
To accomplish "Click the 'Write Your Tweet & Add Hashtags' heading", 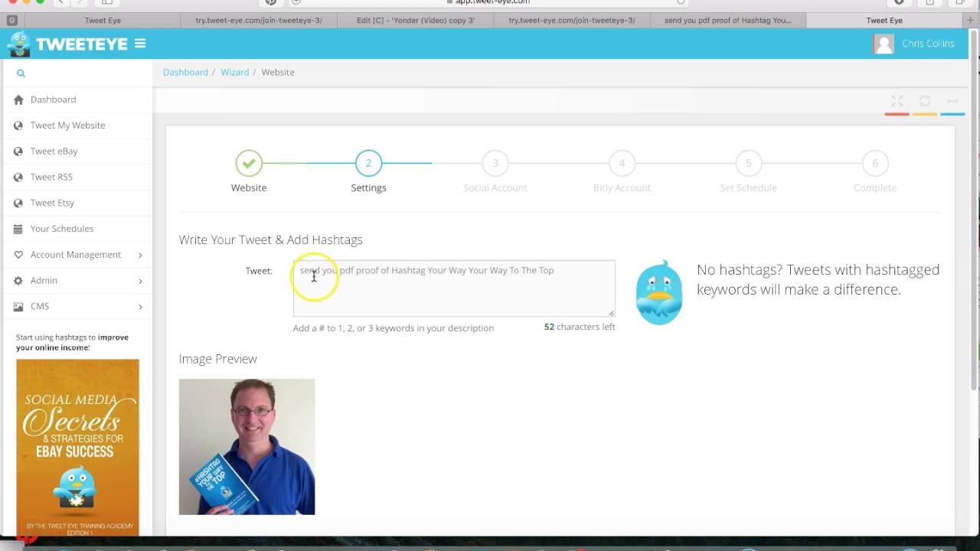I will 271,240.
